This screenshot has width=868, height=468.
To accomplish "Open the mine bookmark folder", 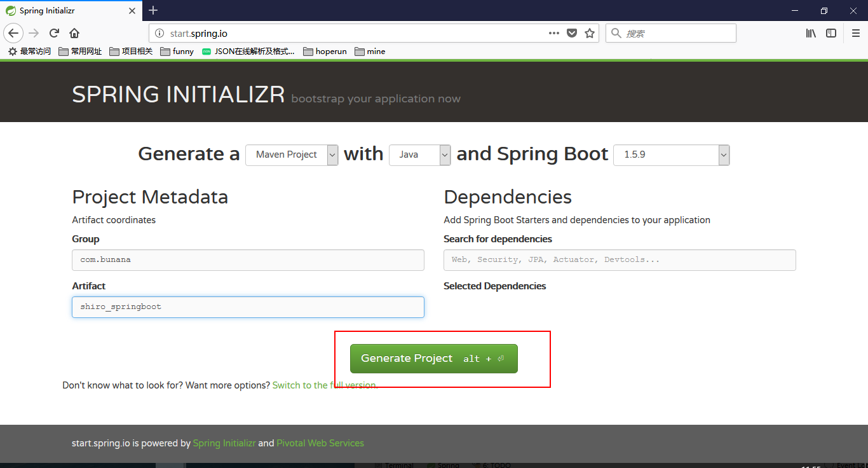I will (370, 52).
